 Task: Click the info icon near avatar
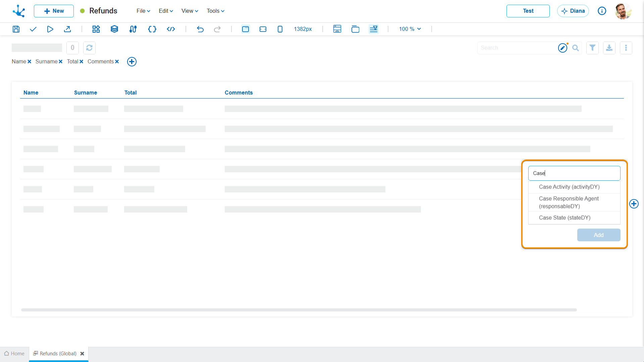pyautogui.click(x=602, y=11)
